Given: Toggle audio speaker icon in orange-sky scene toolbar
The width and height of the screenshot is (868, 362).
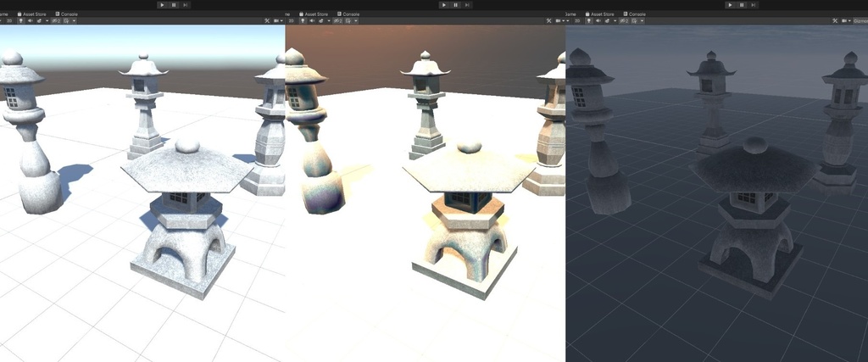Looking at the screenshot, I should coord(312,20).
